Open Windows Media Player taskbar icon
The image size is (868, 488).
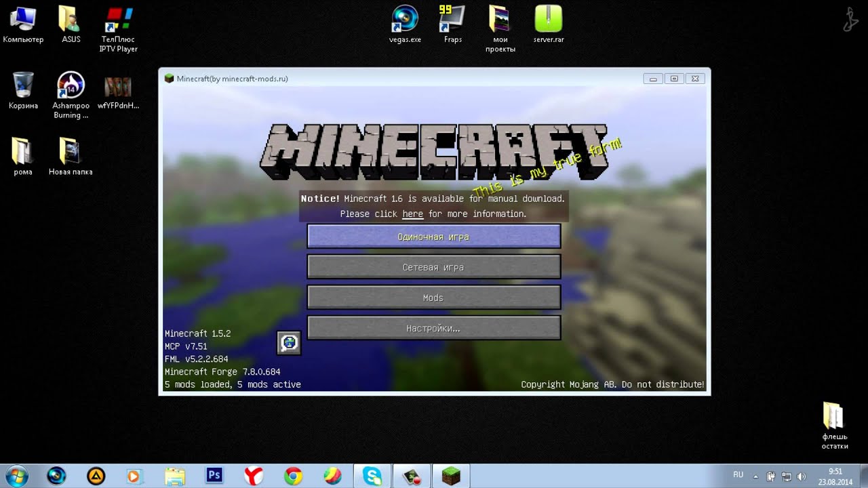pos(134,476)
